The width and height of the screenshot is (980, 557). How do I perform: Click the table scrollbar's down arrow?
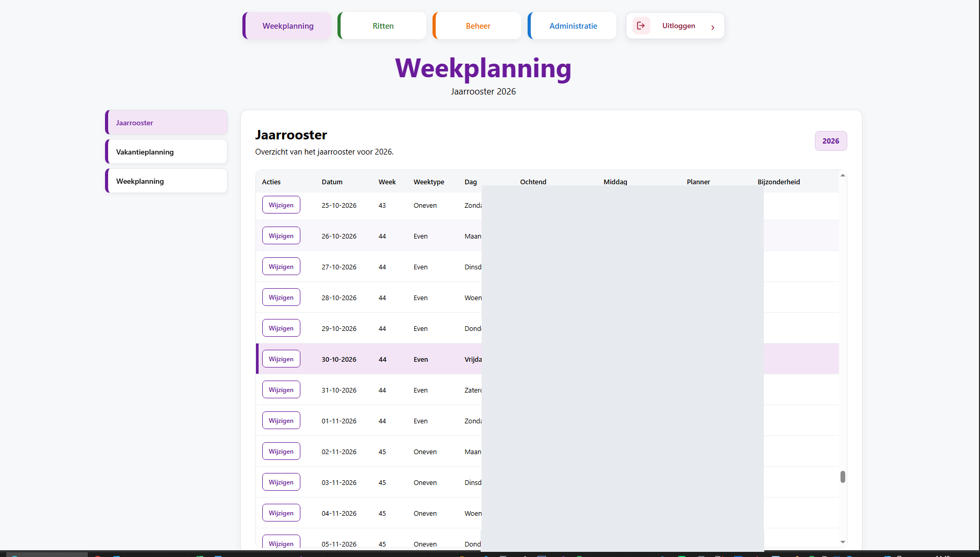point(843,542)
